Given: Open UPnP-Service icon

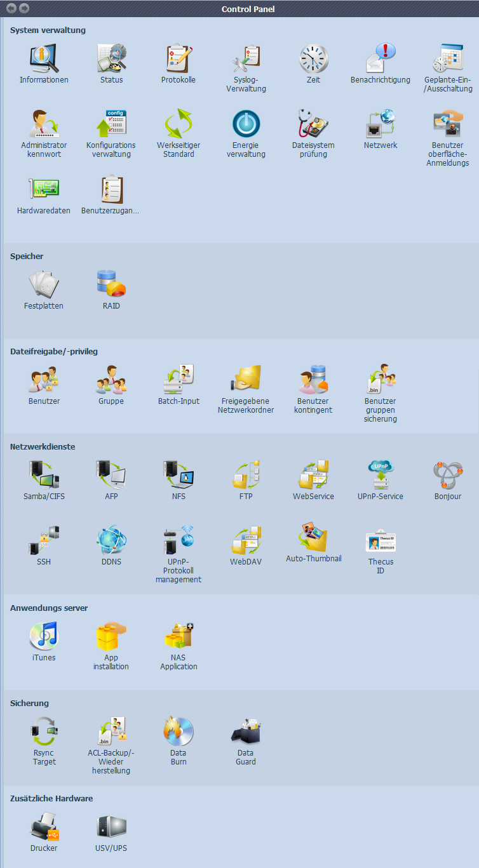Looking at the screenshot, I should [381, 476].
